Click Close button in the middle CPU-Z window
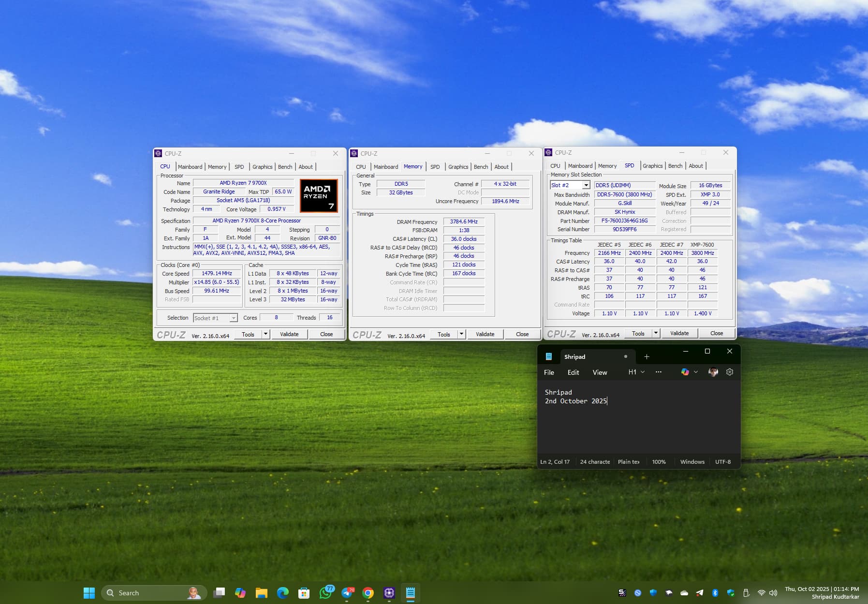 click(522, 334)
